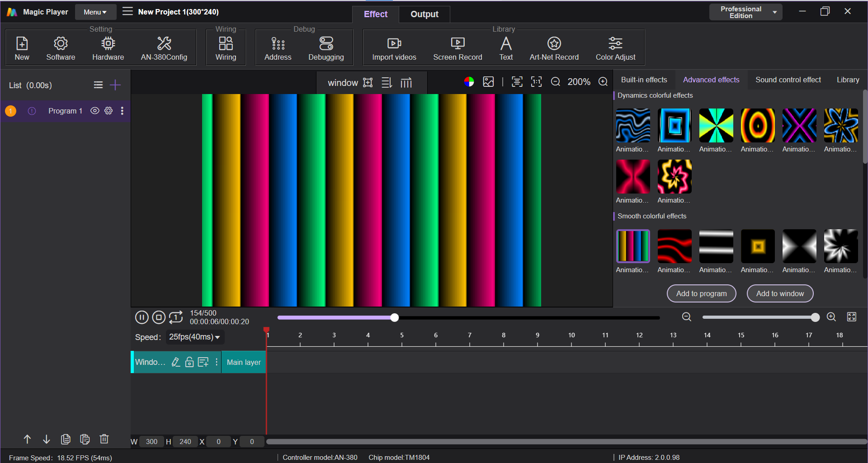Pause the preview playback
This screenshot has width=868, height=463.
coord(142,317)
